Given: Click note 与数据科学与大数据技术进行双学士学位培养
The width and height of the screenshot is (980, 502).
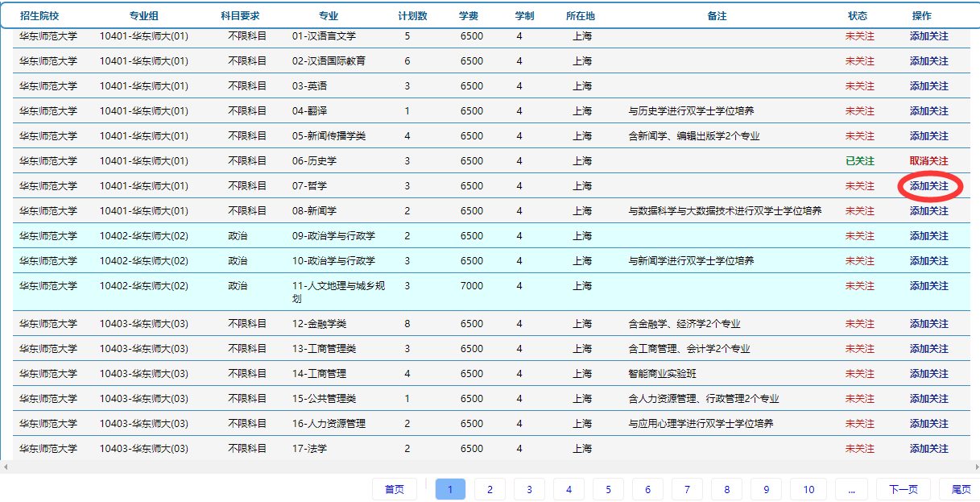Looking at the screenshot, I should pos(725,211).
